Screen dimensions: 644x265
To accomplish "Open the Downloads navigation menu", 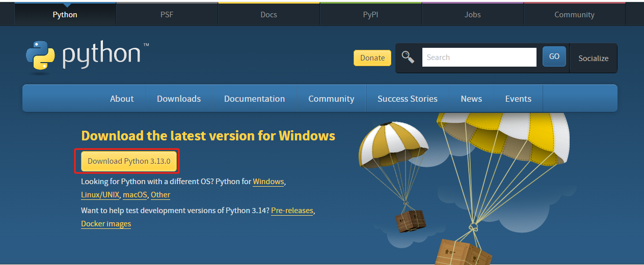I will [179, 99].
